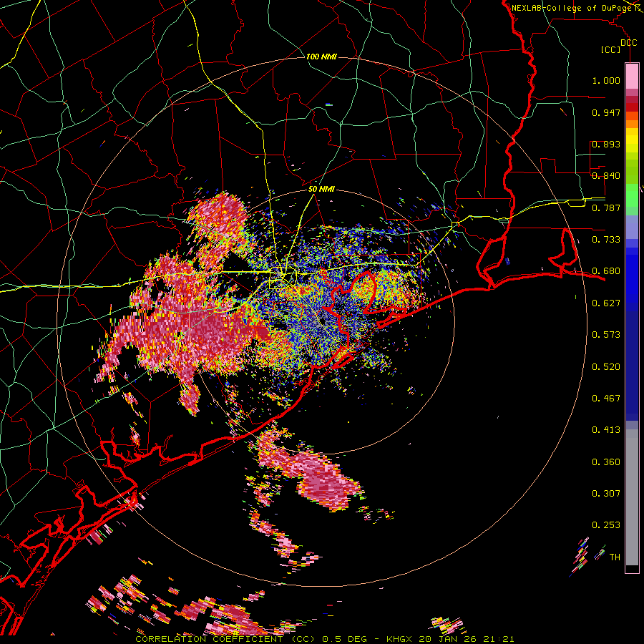Select the 0.520 legend value
644x644 pixels.
[x=606, y=367]
